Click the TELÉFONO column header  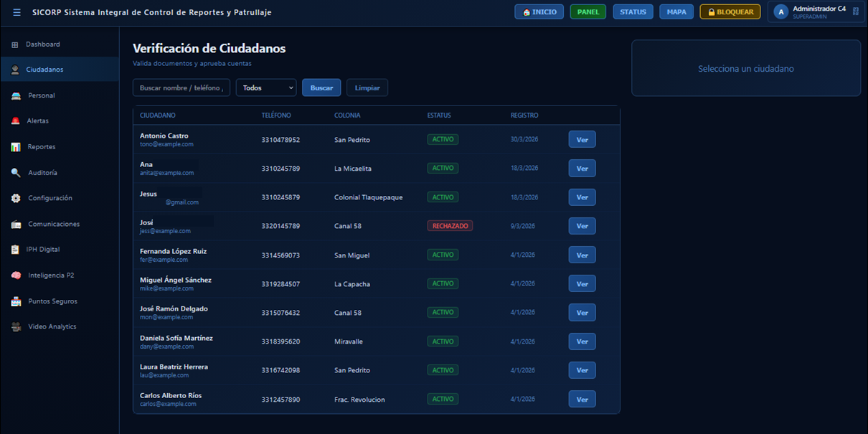[x=276, y=115]
